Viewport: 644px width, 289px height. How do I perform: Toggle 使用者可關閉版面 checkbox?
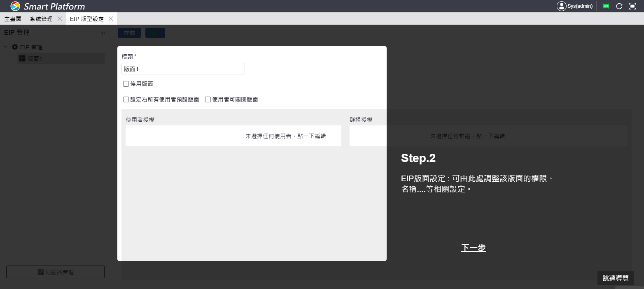pyautogui.click(x=208, y=99)
